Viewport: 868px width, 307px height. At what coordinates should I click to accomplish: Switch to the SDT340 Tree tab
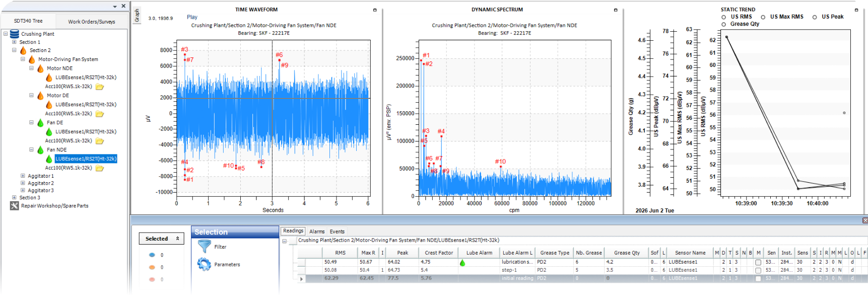[29, 21]
